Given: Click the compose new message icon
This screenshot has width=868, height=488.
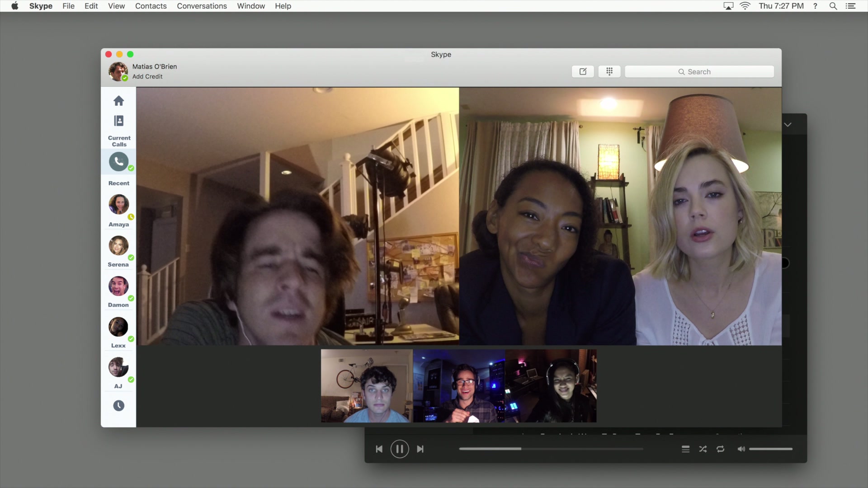Looking at the screenshot, I should (x=583, y=71).
